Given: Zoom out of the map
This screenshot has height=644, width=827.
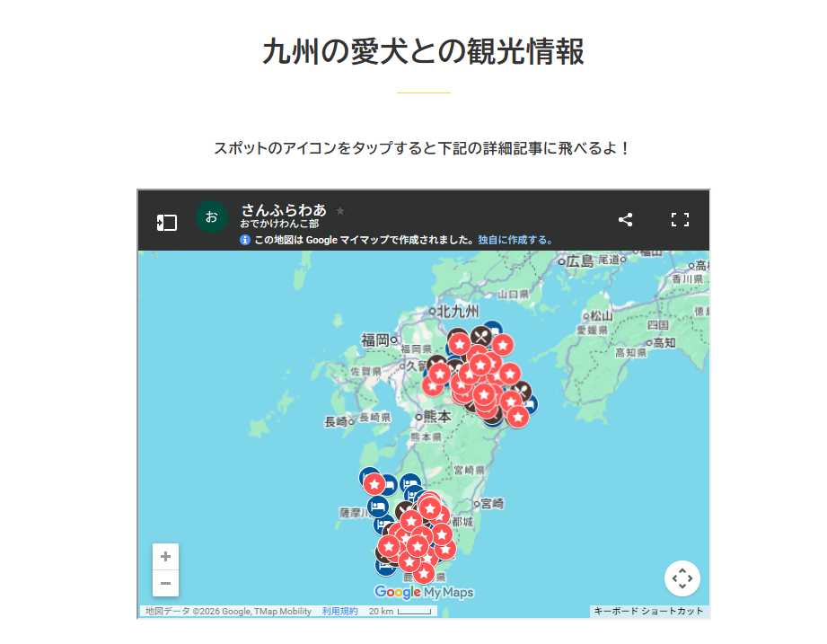Looking at the screenshot, I should click(x=165, y=583).
